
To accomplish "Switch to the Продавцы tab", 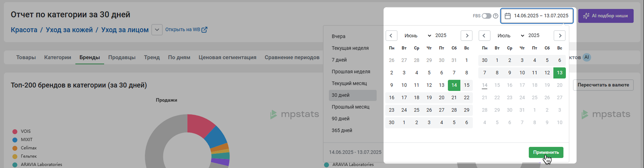I will [122, 58].
